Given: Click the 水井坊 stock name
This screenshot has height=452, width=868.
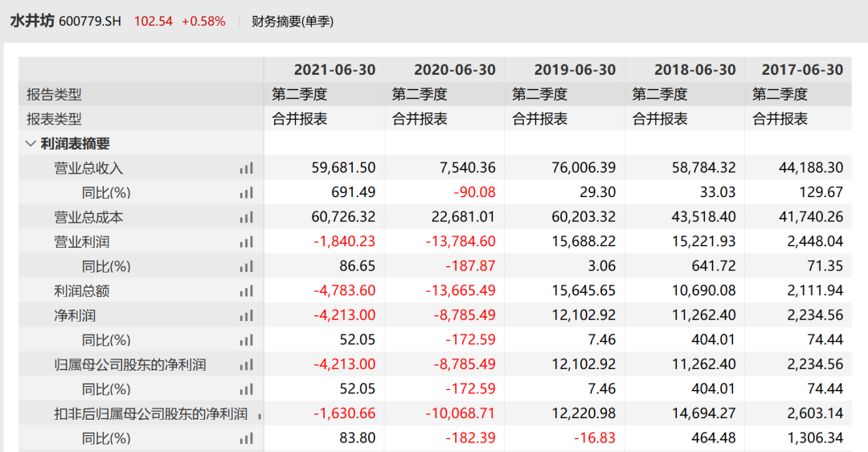Looking at the screenshot, I should [32, 21].
